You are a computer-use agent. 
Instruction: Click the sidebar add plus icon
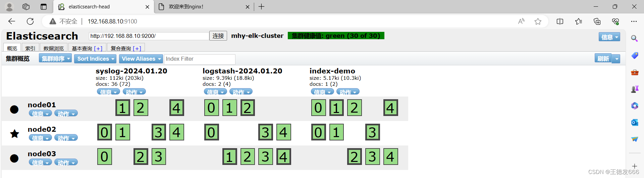[635, 166]
